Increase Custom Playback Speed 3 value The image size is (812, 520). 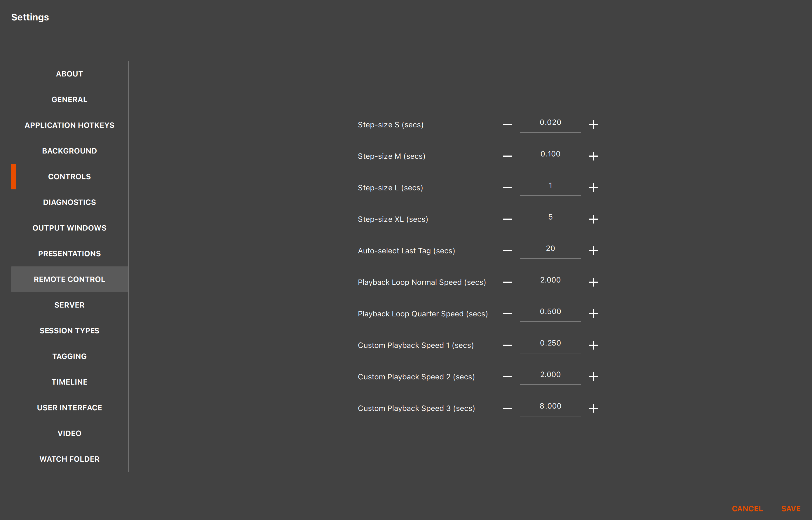593,408
